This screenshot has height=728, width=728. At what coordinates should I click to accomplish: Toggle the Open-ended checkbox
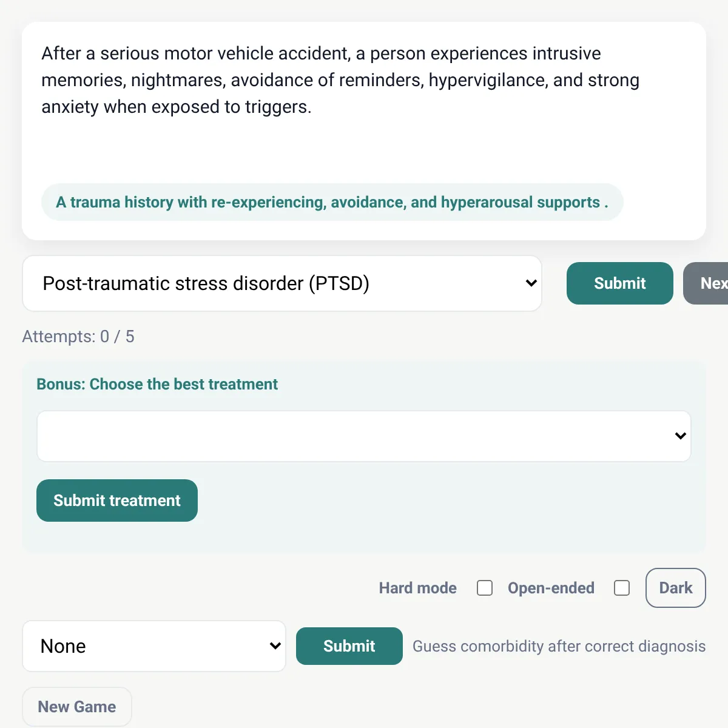pyautogui.click(x=622, y=588)
